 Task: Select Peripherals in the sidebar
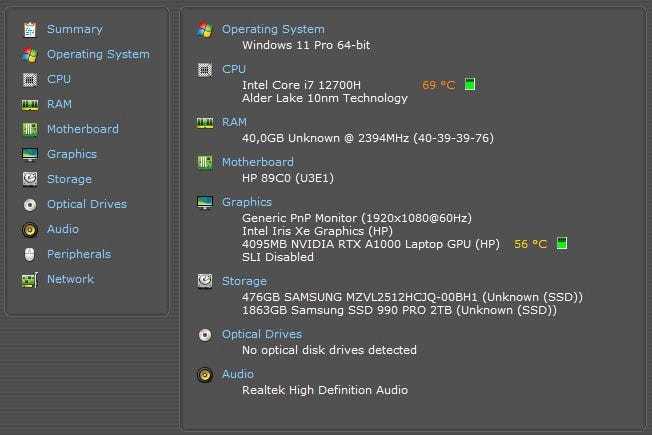pos(79,254)
